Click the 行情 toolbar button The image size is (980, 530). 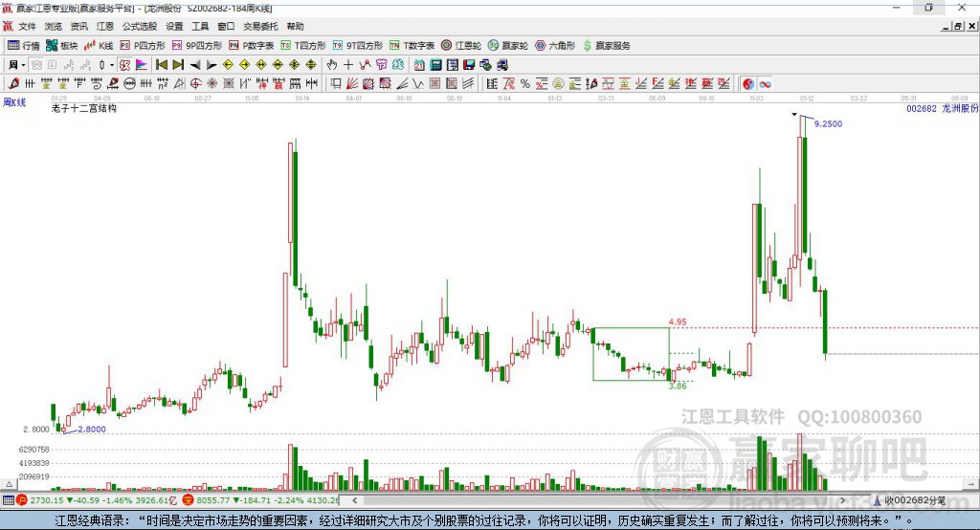point(23,46)
